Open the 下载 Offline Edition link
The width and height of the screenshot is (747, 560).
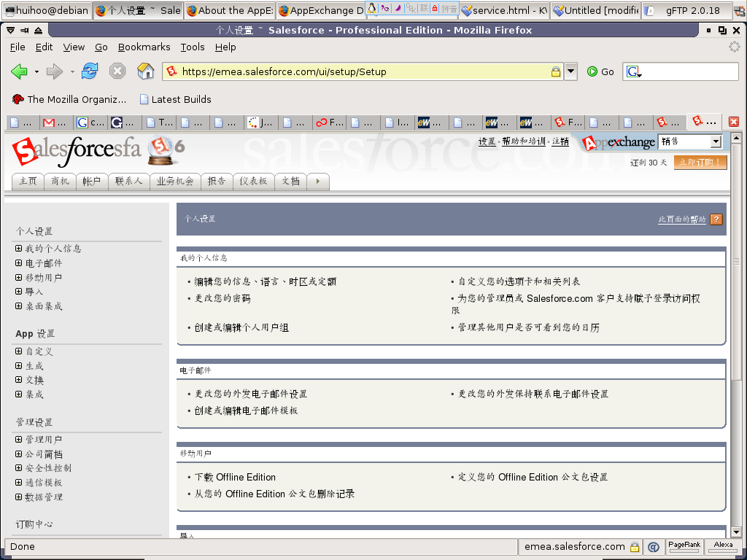click(x=235, y=477)
